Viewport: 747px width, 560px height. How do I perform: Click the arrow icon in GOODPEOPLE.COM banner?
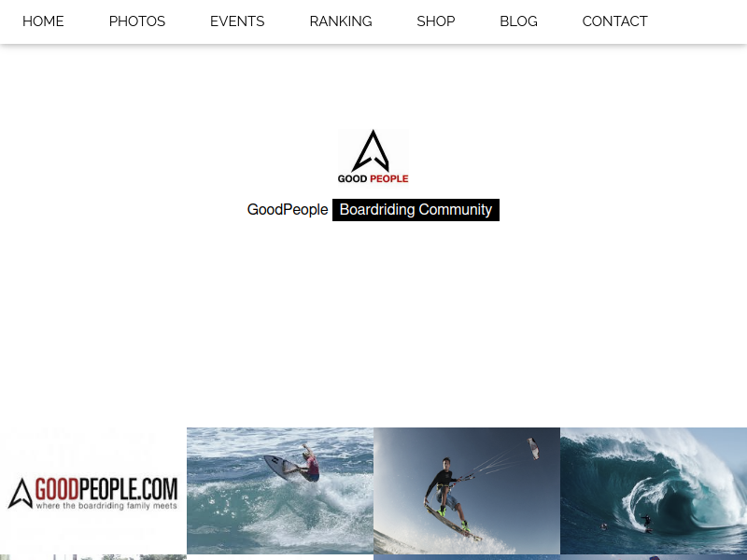tap(21, 494)
